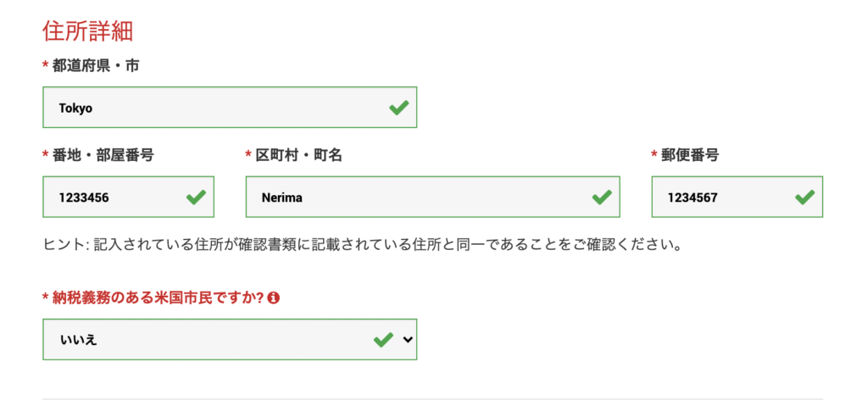
Task: Click the 住所詳細 section heading
Action: (x=88, y=31)
